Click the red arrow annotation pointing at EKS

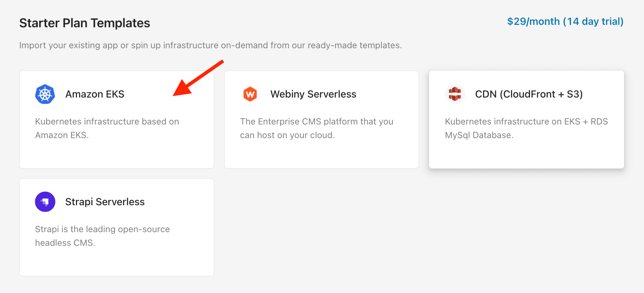pyautogui.click(x=198, y=78)
